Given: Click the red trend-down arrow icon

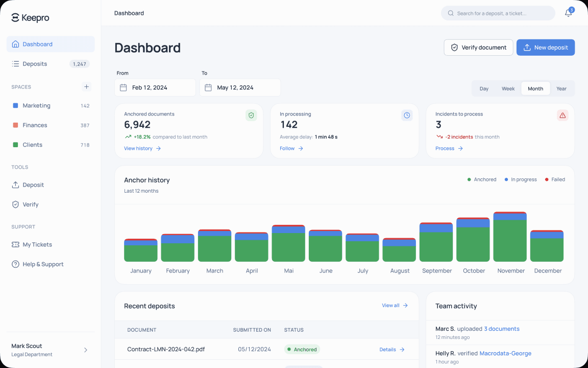Looking at the screenshot, I should [x=439, y=136].
